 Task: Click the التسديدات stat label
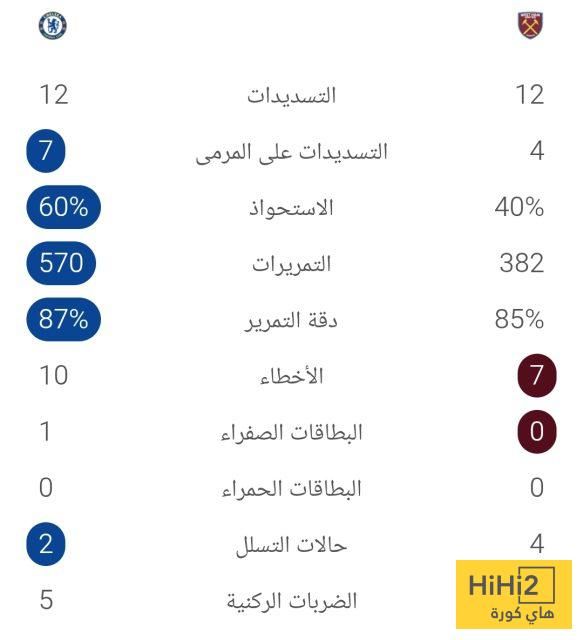292,96
